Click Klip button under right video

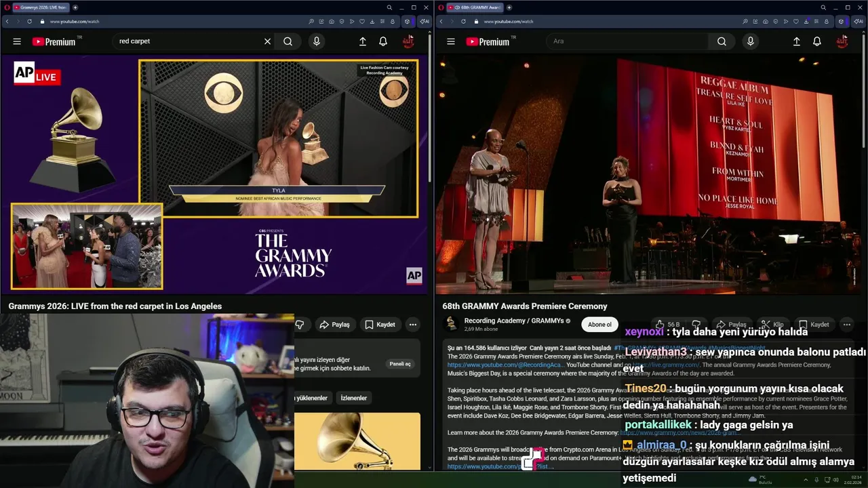[772, 325]
